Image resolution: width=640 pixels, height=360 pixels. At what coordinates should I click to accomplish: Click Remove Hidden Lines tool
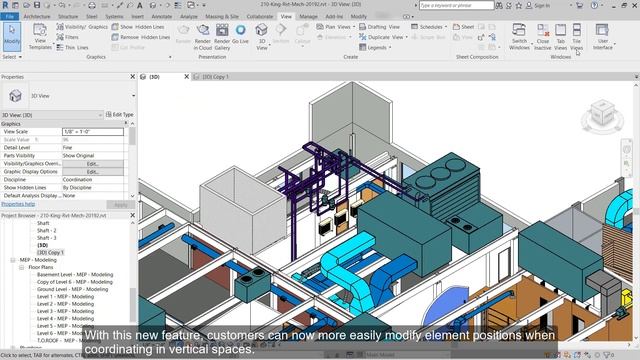[141, 37]
